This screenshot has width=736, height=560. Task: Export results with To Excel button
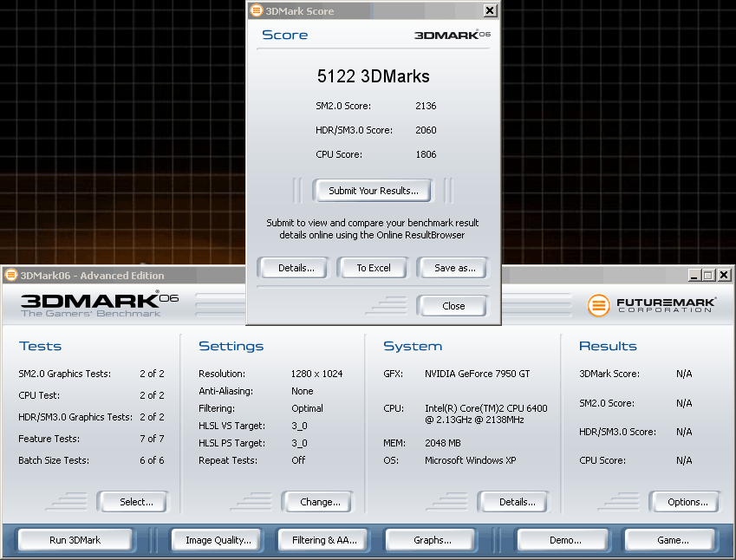click(x=373, y=268)
